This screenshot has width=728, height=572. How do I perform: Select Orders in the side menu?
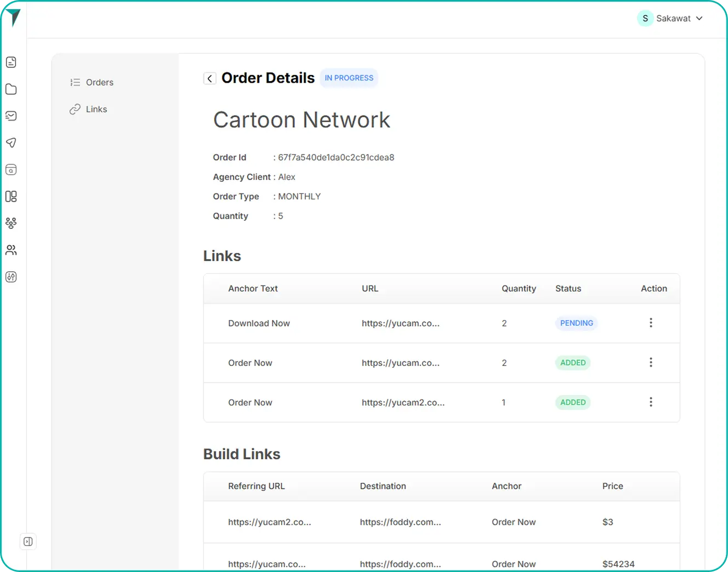(x=92, y=82)
